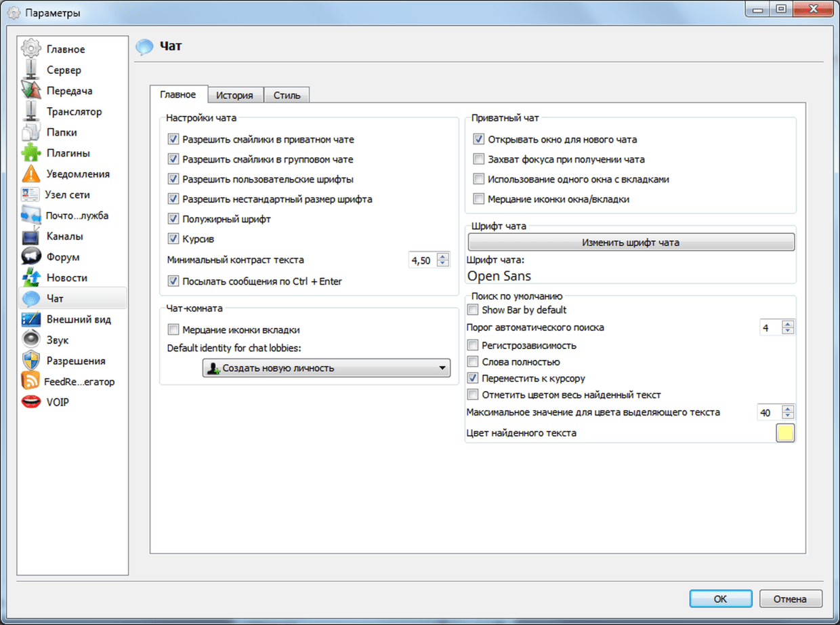
Task: Open the Форум speech bubble icon
Action: click(31, 258)
